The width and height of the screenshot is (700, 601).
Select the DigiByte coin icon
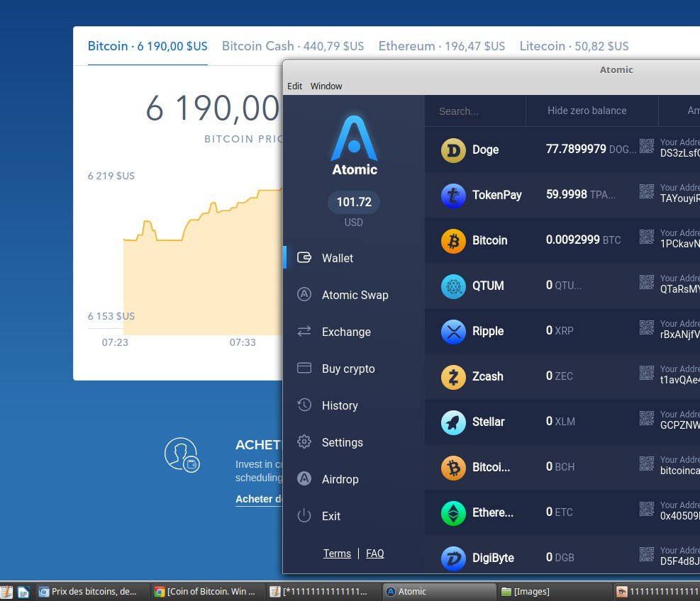pyautogui.click(x=453, y=558)
